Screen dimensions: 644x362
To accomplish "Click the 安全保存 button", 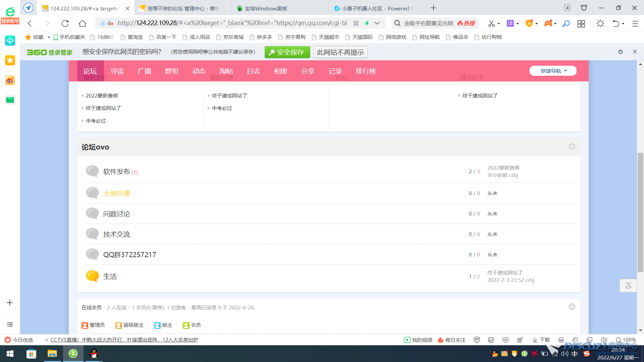I will tap(287, 52).
